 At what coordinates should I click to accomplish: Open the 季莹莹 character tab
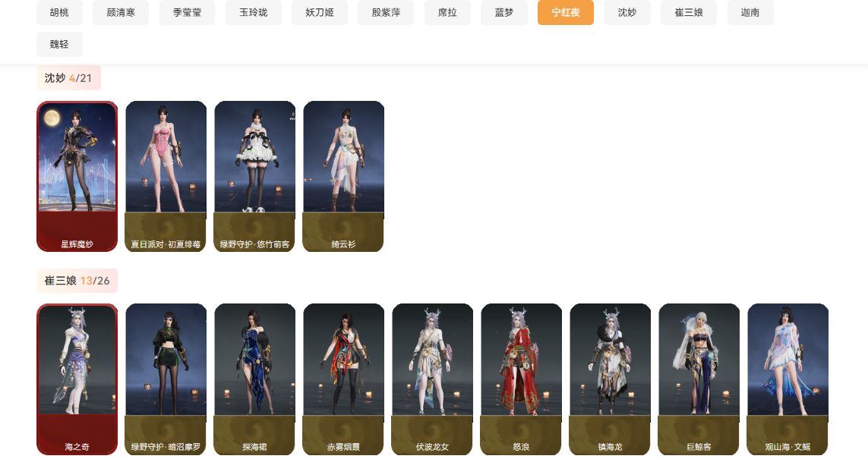click(187, 12)
